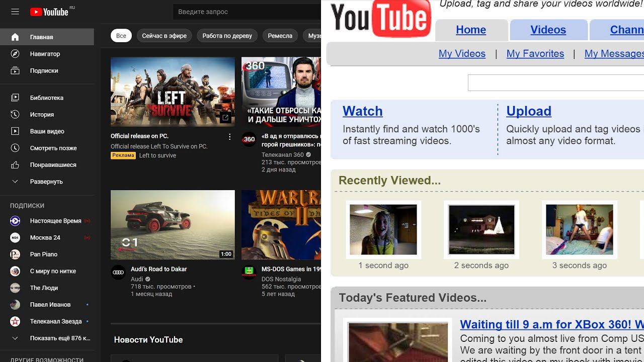644x362 pixels.
Task: Open Павел Иванов channel avatar
Action: click(15, 305)
